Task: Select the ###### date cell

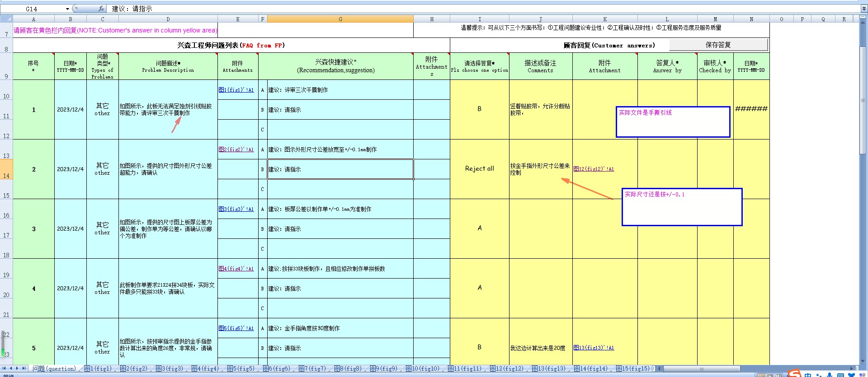Action: pos(751,109)
